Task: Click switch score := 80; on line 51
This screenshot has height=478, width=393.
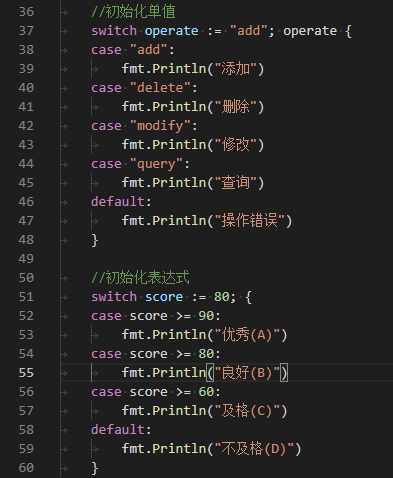Action: [x=164, y=297]
